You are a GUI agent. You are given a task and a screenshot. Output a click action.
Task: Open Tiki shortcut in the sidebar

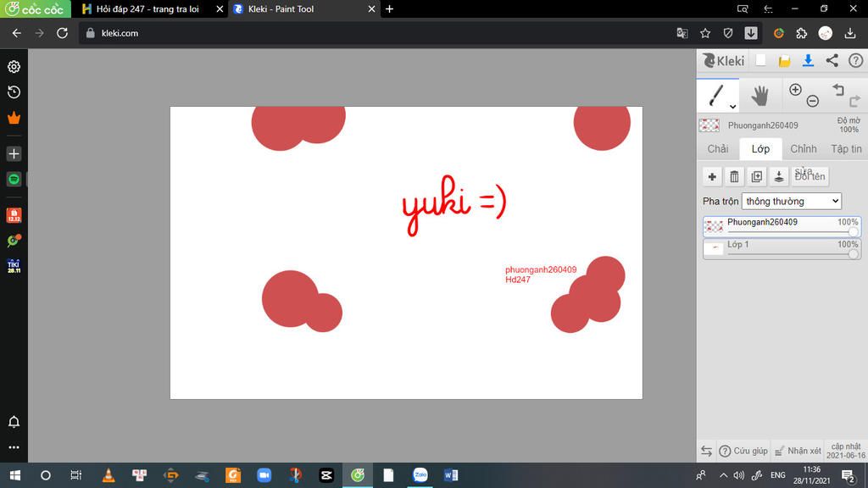(14, 266)
